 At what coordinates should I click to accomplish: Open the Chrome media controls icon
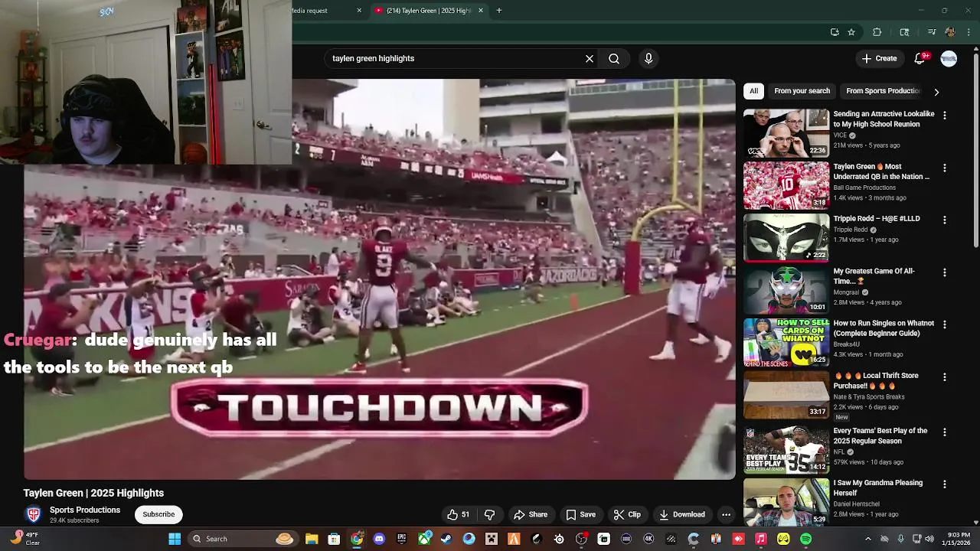[932, 32]
